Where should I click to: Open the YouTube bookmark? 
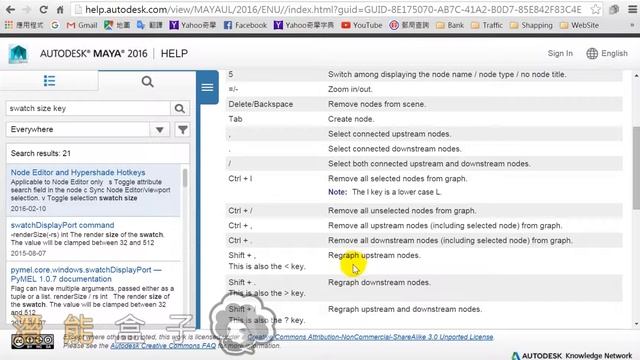(362, 25)
